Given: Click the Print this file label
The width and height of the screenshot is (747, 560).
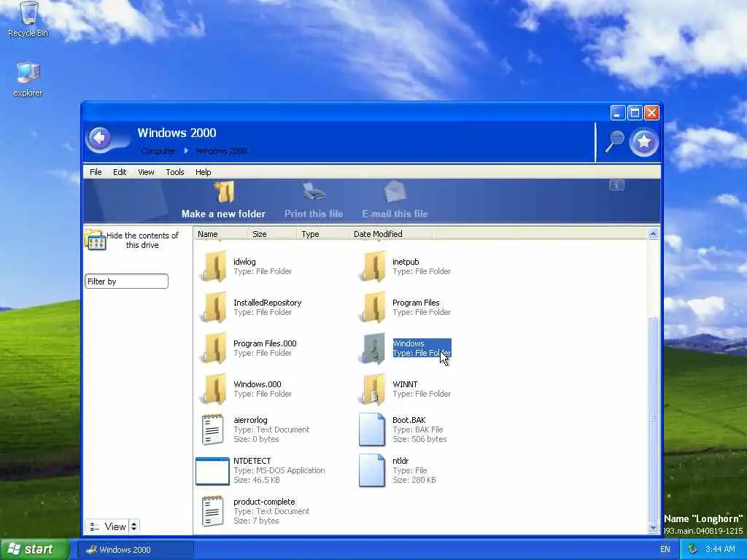Looking at the screenshot, I should click(x=314, y=214).
